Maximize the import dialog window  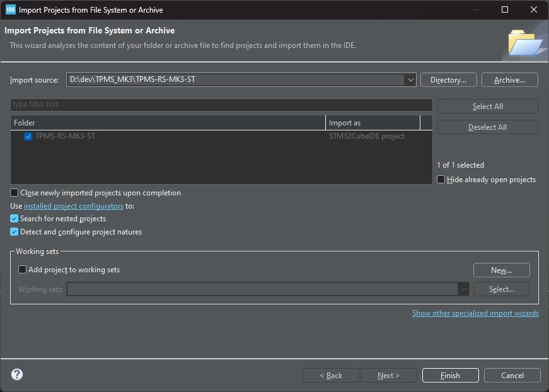pyautogui.click(x=505, y=9)
